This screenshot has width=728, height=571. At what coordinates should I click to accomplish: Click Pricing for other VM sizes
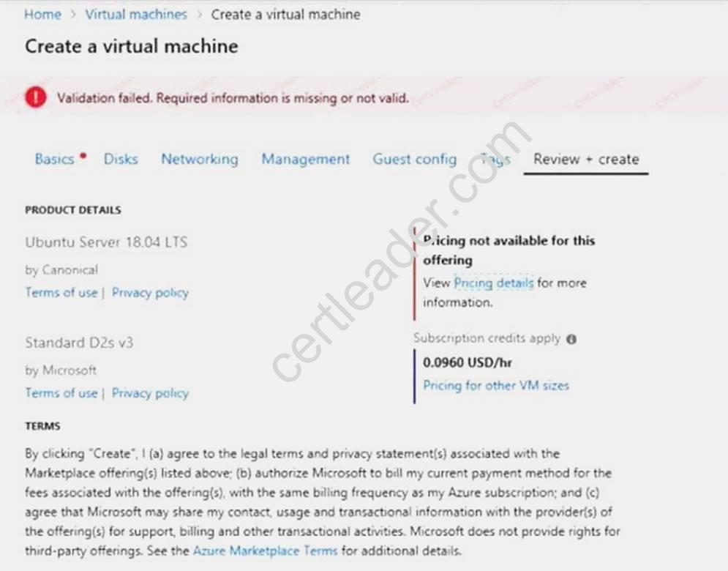(495, 385)
